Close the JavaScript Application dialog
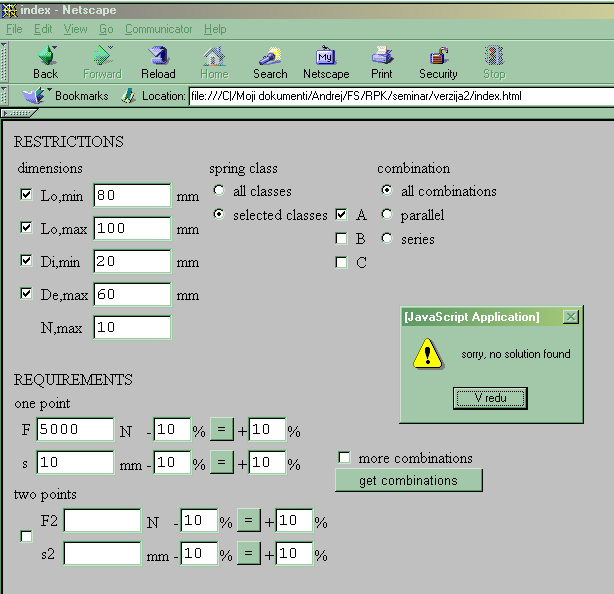 click(x=571, y=317)
